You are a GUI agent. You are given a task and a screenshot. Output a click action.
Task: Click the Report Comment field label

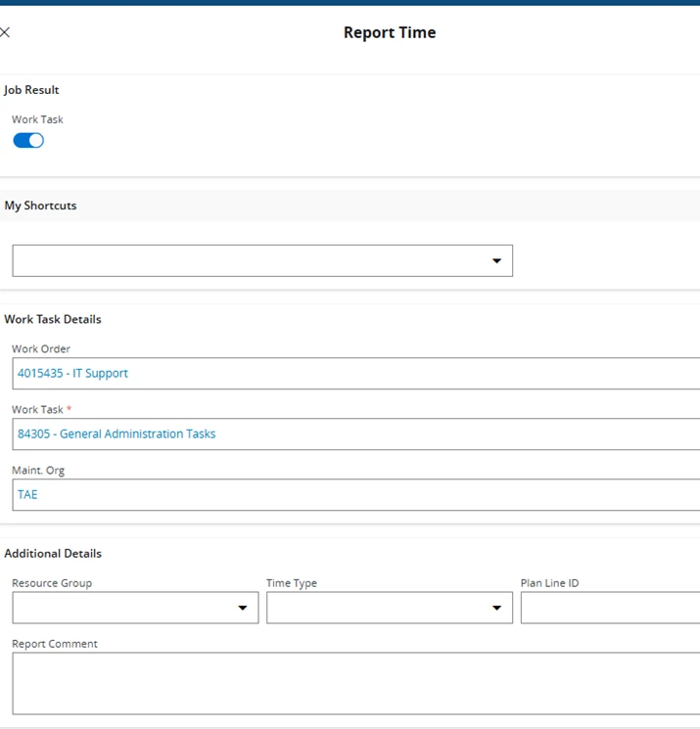tap(55, 644)
